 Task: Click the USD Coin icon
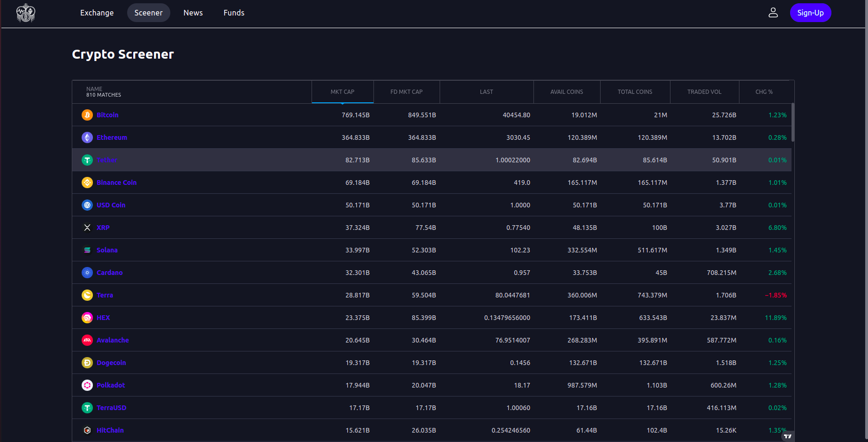[87, 205]
